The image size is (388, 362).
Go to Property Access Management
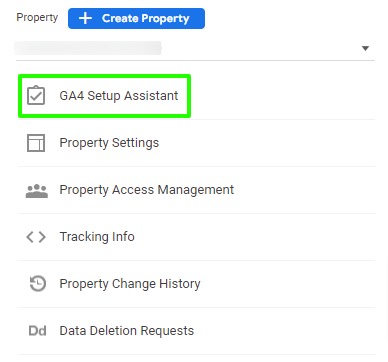[147, 190]
